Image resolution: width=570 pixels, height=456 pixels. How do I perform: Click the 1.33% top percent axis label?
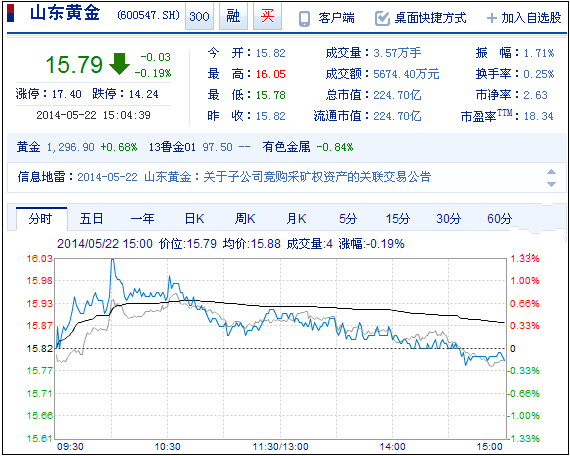525,259
